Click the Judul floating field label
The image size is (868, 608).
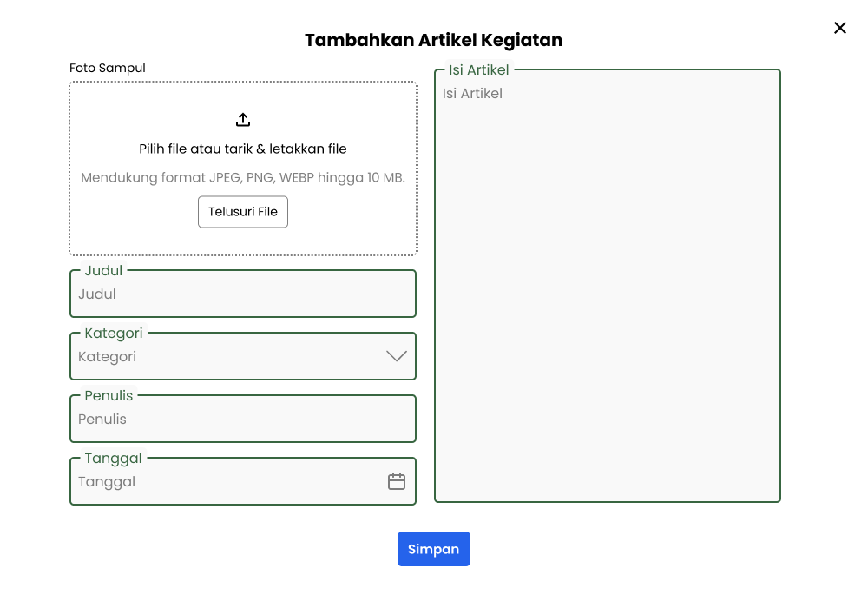[103, 271]
